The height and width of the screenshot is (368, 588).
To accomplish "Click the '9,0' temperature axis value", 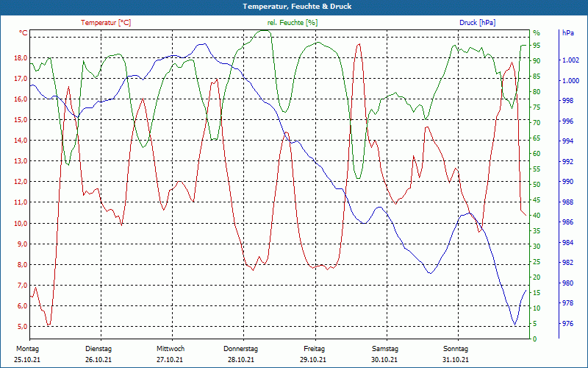I will click(x=23, y=244).
